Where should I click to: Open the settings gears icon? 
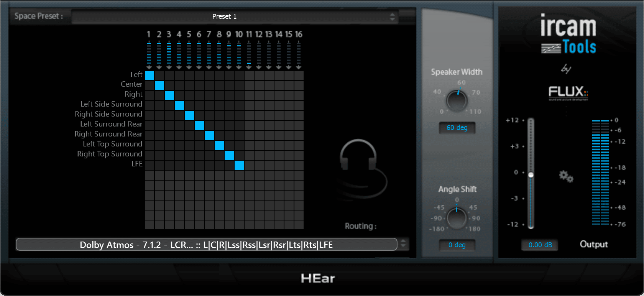coord(566,176)
